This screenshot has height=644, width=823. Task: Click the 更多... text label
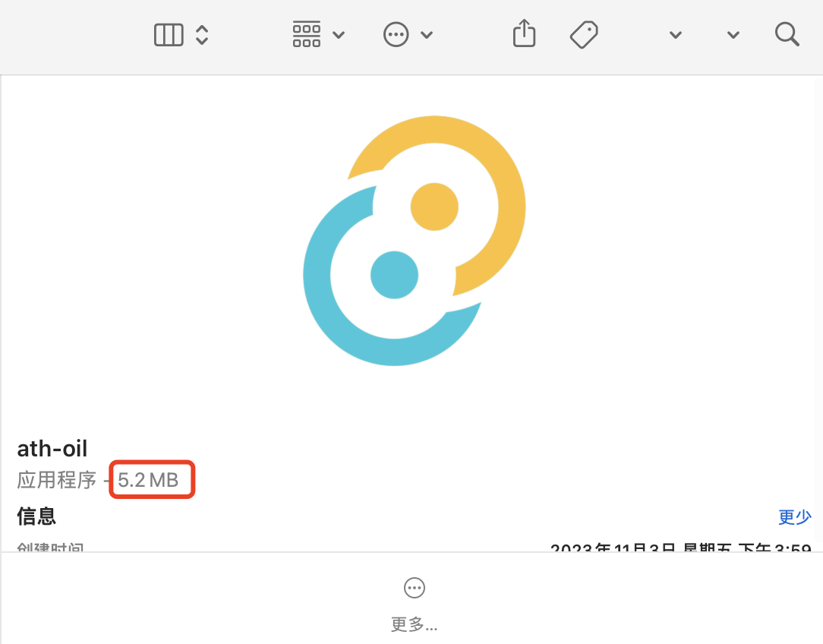pos(414,624)
